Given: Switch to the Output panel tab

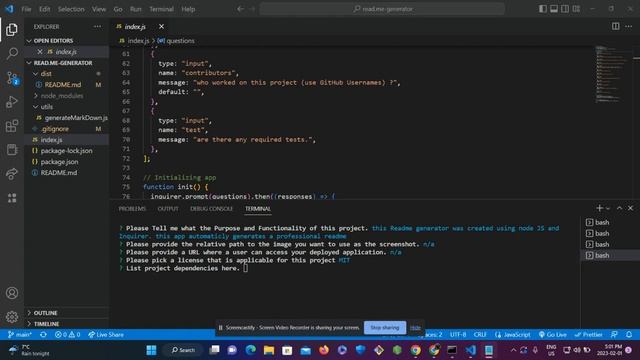Looking at the screenshot, I should 168,209.
